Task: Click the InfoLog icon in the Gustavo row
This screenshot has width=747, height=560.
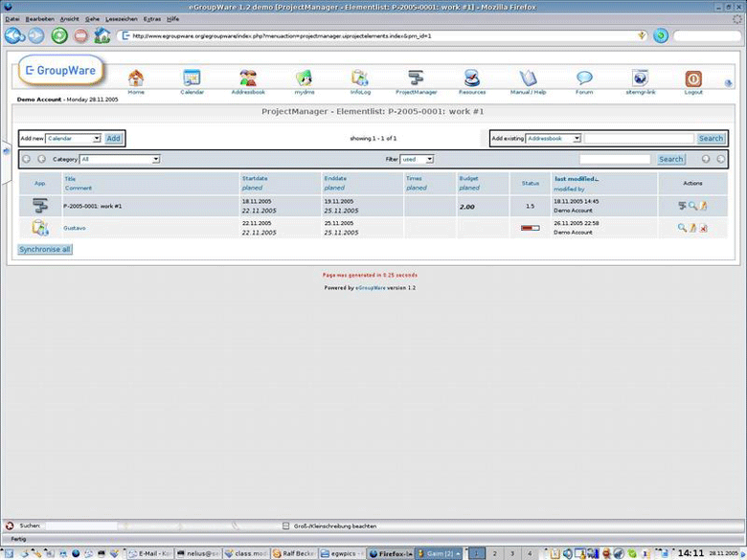Action: click(x=40, y=228)
